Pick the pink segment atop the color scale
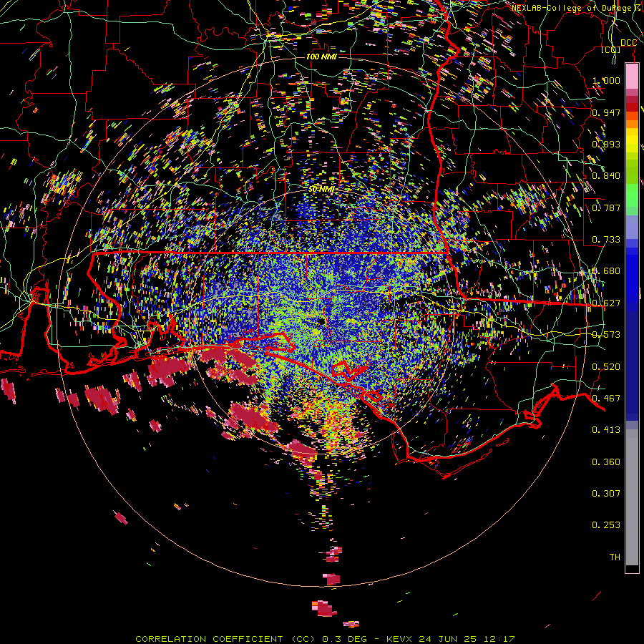The width and height of the screenshot is (644, 644). click(632, 76)
